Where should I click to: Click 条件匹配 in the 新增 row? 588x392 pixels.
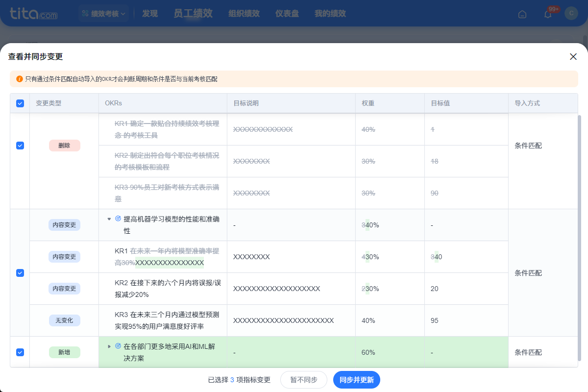pos(528,352)
